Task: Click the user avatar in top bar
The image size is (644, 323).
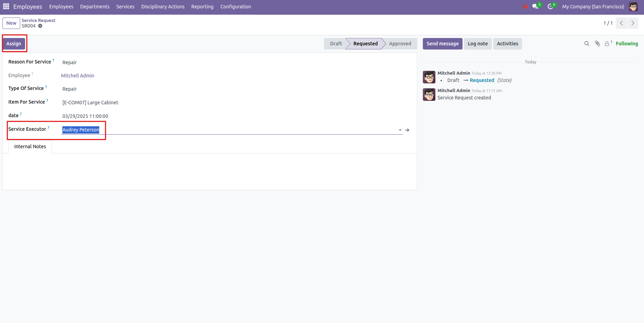Action: (633, 7)
